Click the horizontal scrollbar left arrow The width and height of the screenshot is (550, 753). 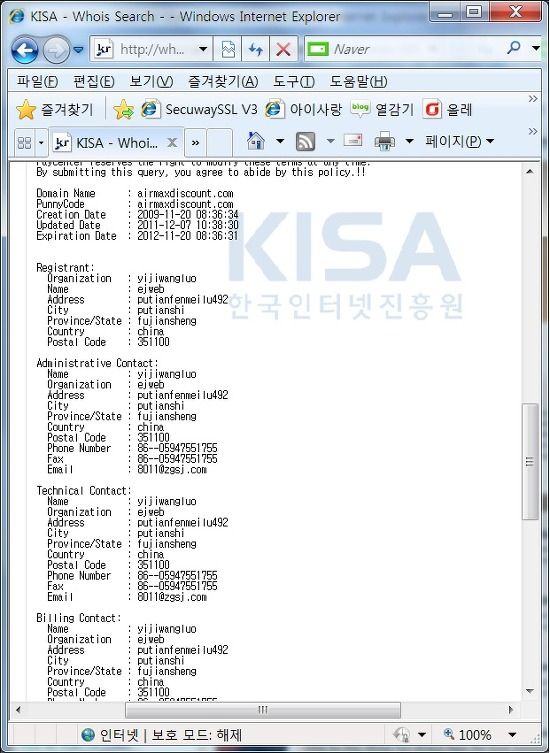click(19, 710)
